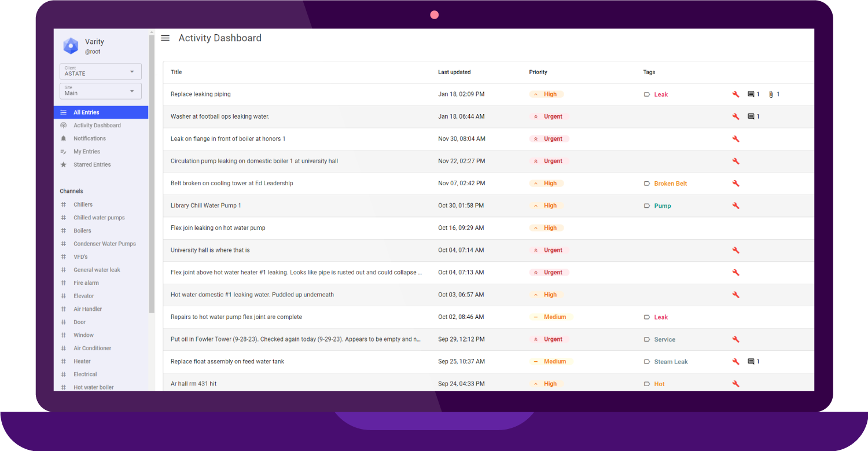Screen dimensions: 868x451
Task: Click the bell icon next to Notifications
Action: click(x=64, y=138)
